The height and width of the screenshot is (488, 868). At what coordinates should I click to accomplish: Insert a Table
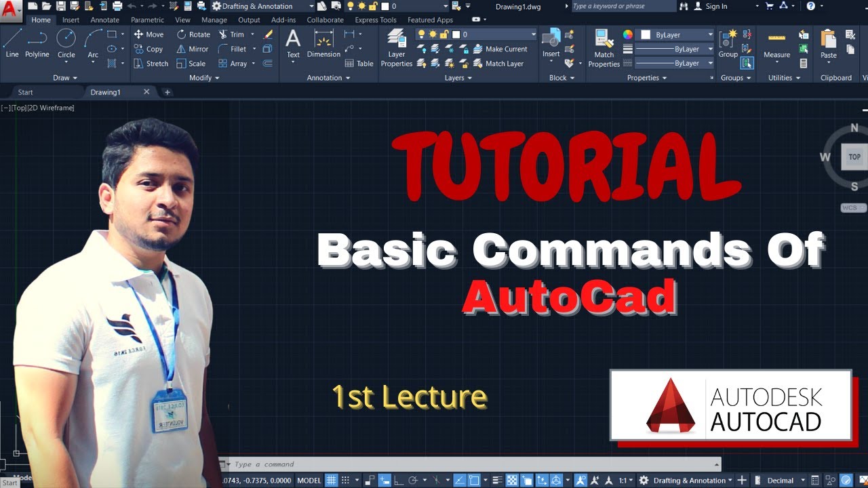point(359,64)
